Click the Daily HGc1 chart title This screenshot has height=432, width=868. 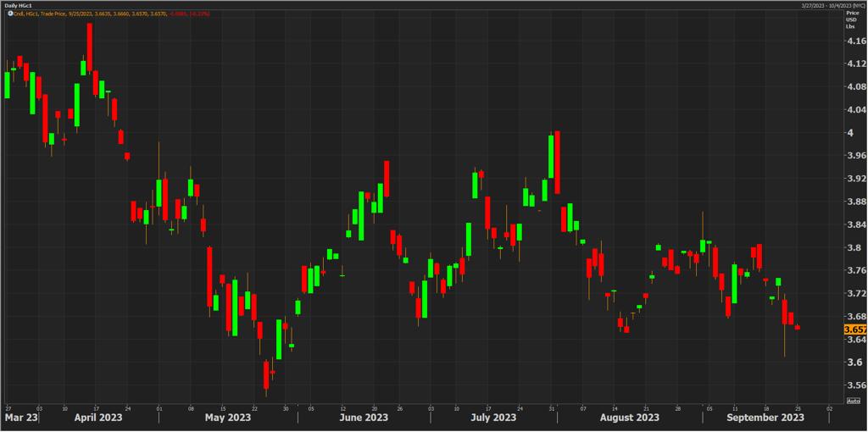[18, 5]
